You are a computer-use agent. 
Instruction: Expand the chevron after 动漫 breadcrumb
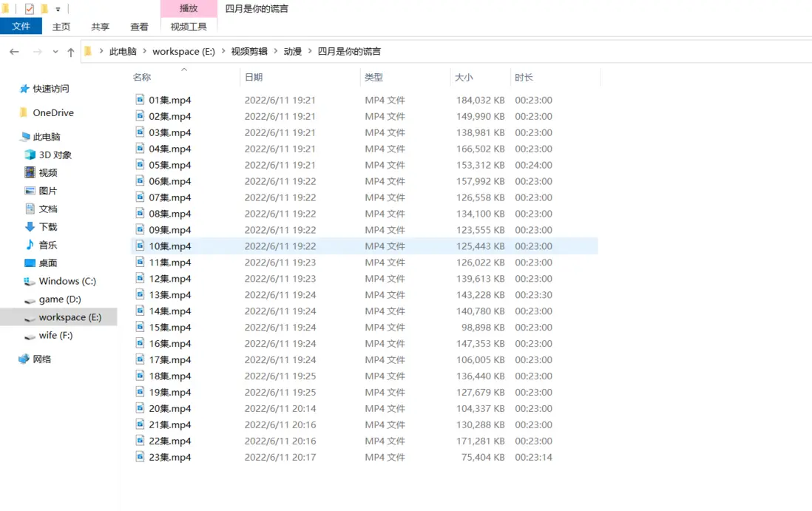pos(310,51)
